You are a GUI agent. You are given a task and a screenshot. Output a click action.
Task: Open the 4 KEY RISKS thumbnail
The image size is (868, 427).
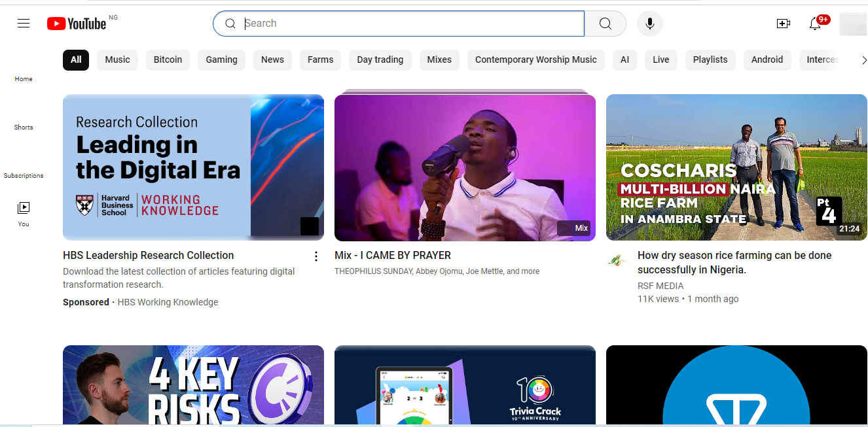pos(193,385)
